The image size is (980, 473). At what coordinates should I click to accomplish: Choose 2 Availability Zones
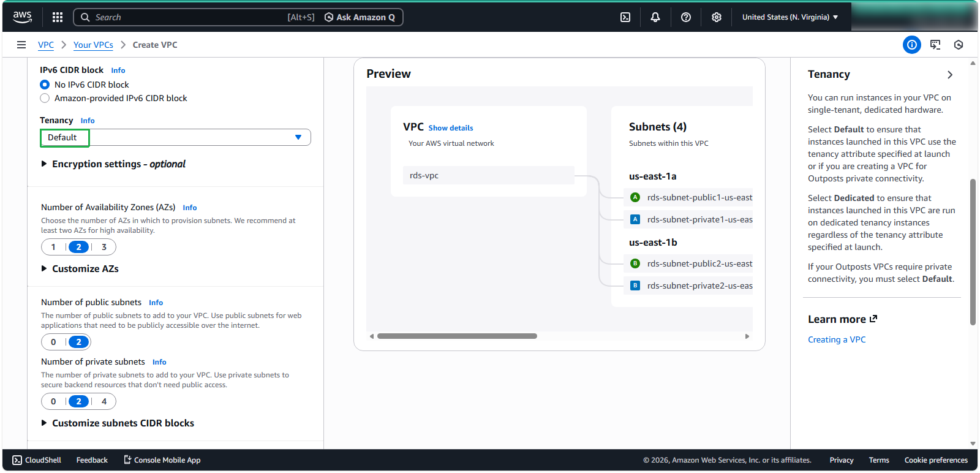(78, 247)
